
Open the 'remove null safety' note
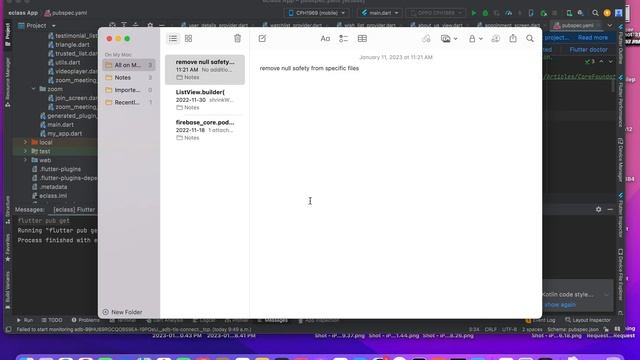click(205, 69)
